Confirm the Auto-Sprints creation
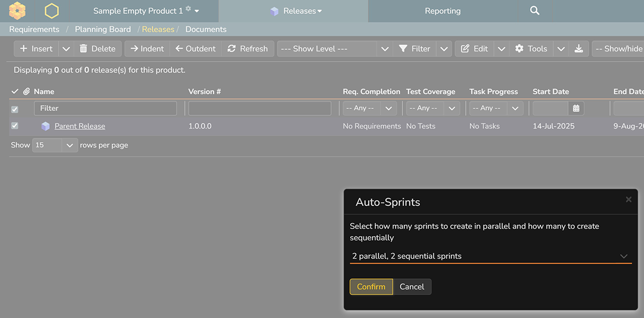Screen dimensions: 644x318 (371, 286)
